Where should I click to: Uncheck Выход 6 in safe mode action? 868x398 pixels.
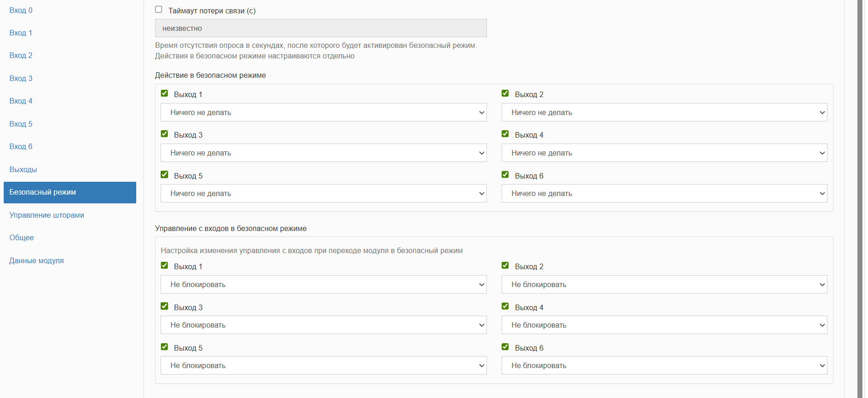[505, 175]
